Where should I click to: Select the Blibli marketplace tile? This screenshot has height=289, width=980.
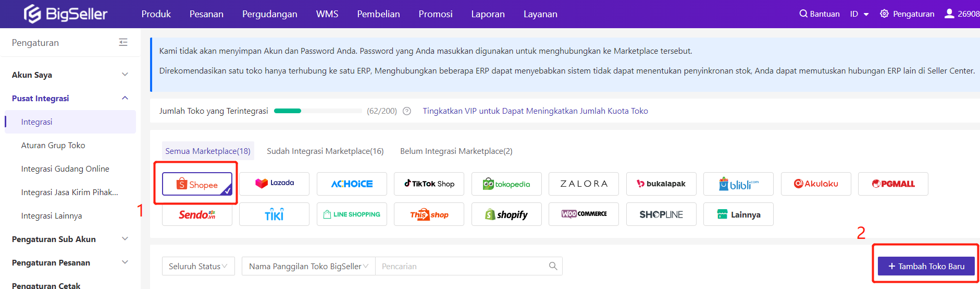pos(738,184)
